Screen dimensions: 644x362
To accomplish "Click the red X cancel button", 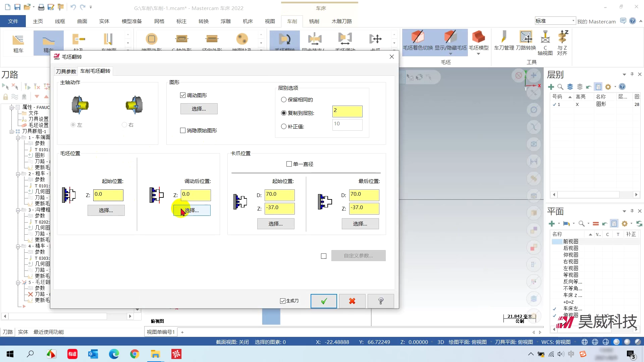I will click(x=352, y=301).
